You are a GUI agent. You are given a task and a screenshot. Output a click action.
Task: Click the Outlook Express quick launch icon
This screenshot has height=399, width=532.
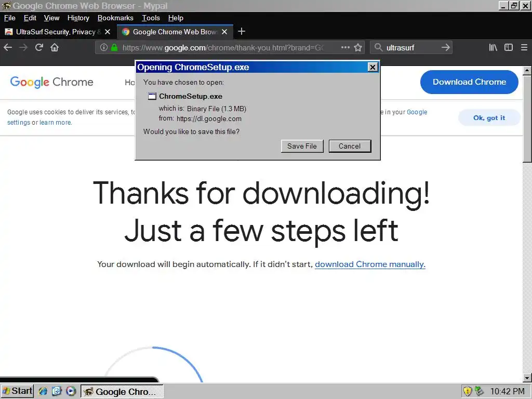[57, 391]
